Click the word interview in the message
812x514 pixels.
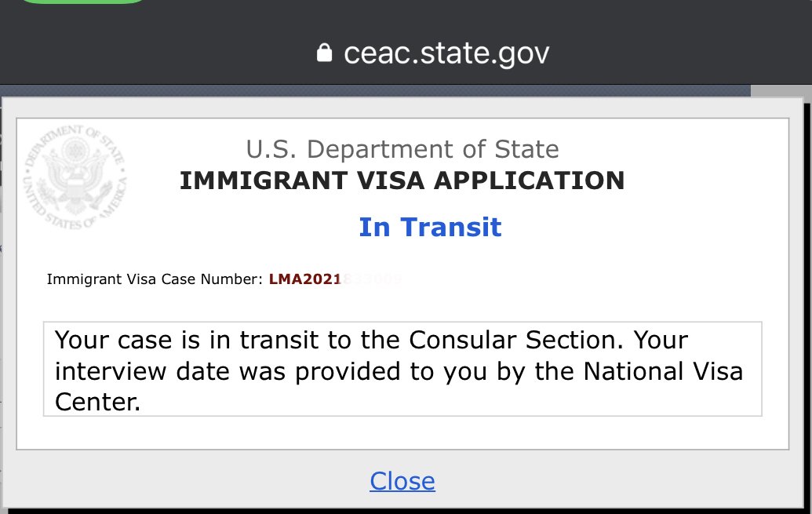111,371
